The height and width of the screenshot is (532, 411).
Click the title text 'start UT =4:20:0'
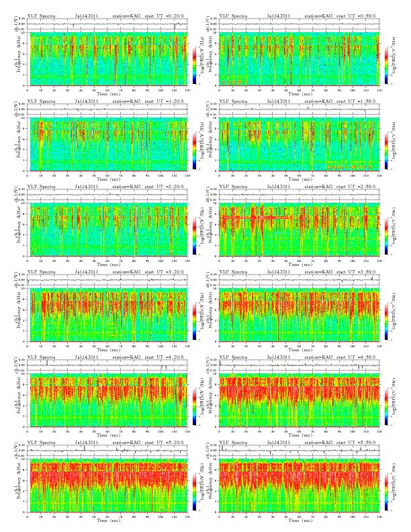click(164, 357)
